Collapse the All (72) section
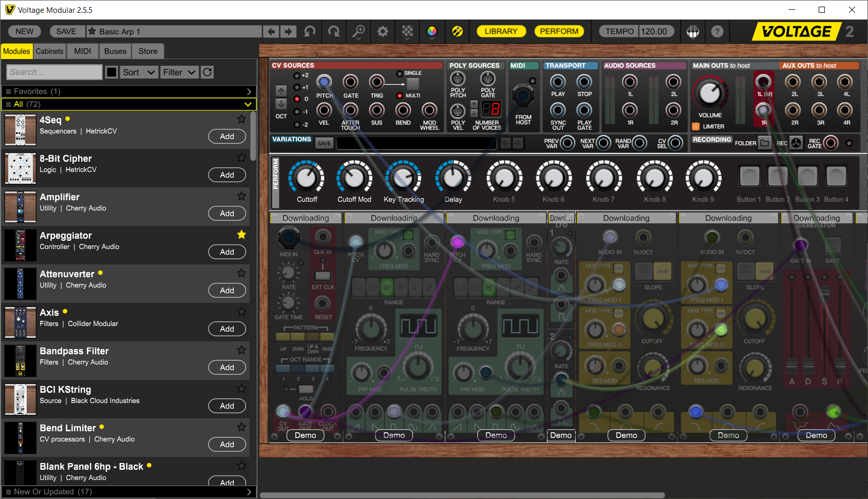 pyautogui.click(x=129, y=104)
